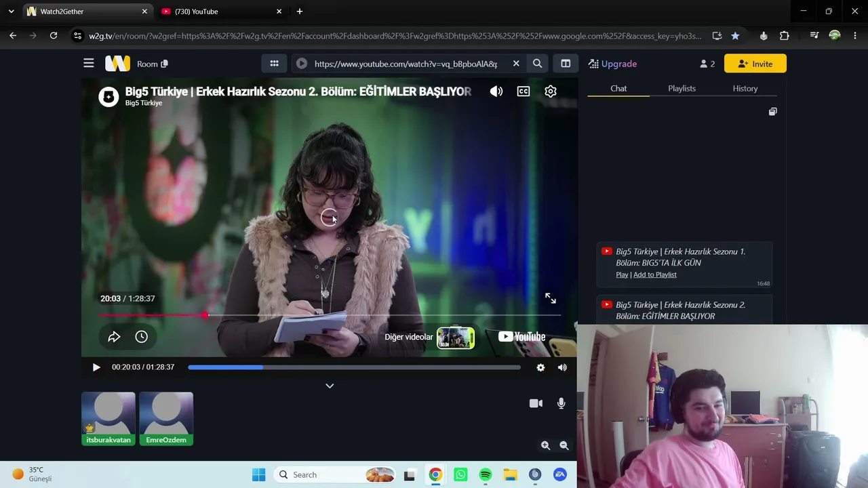Open the media controls icon
Screen dimensions: 868x488
(x=814, y=36)
